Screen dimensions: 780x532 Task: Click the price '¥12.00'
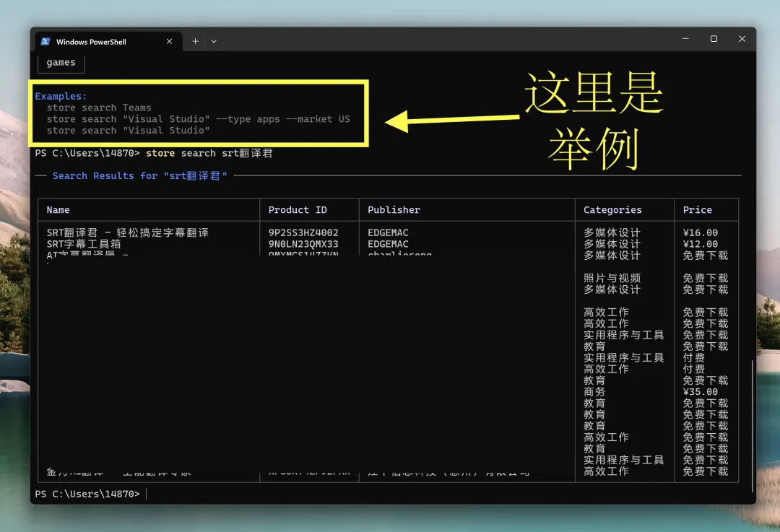700,244
